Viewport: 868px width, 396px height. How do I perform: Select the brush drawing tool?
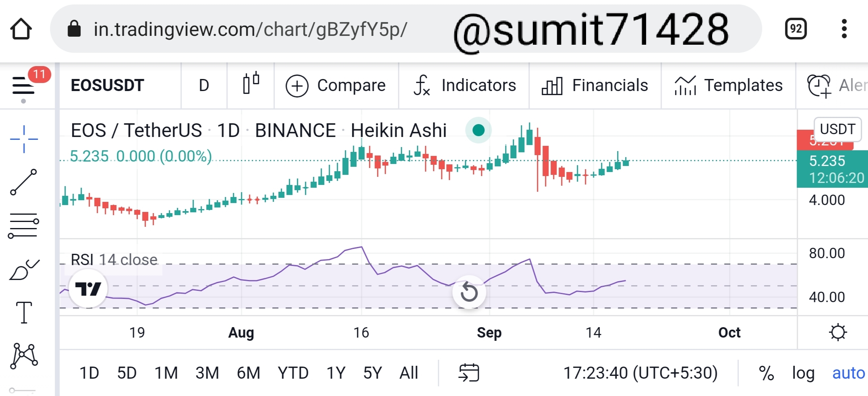[x=24, y=269]
